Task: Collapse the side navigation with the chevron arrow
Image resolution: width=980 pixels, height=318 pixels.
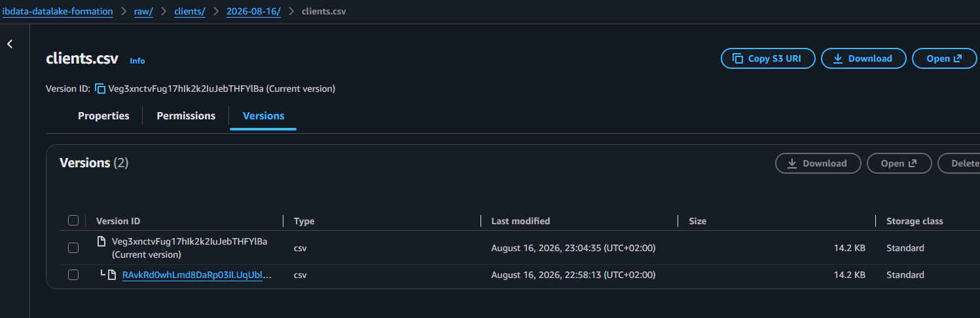Action: click(10, 44)
